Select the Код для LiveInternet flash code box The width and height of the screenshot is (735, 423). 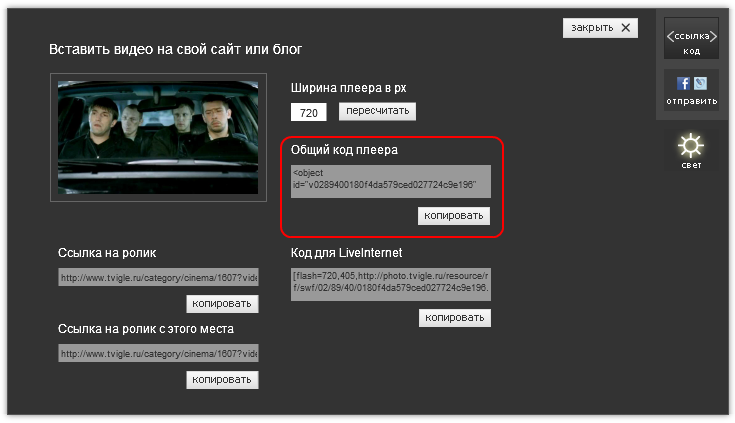click(391, 282)
